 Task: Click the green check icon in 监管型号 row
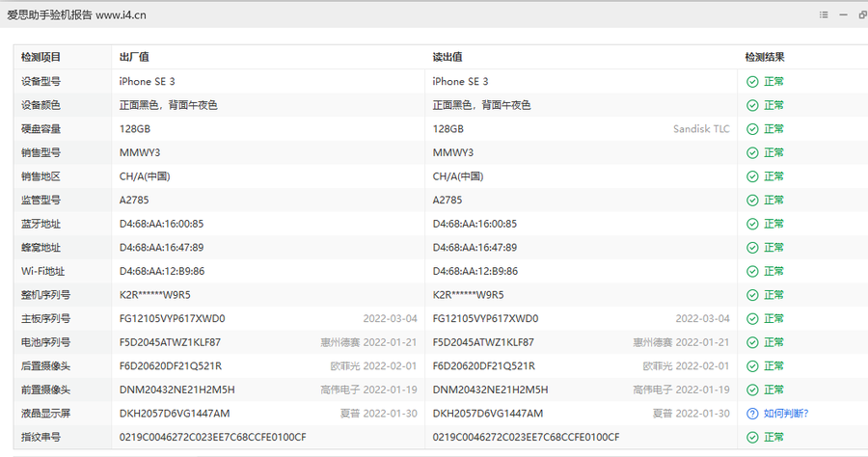[x=752, y=201]
